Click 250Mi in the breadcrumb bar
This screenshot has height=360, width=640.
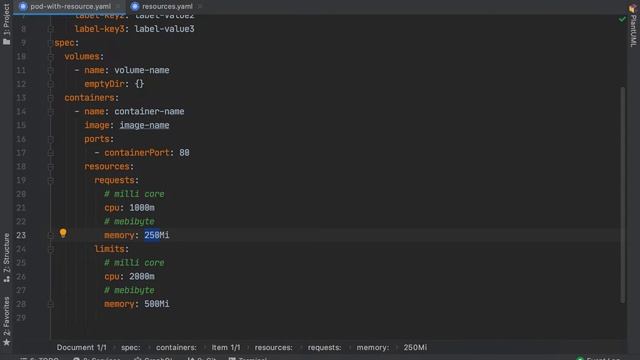pyautogui.click(x=415, y=347)
